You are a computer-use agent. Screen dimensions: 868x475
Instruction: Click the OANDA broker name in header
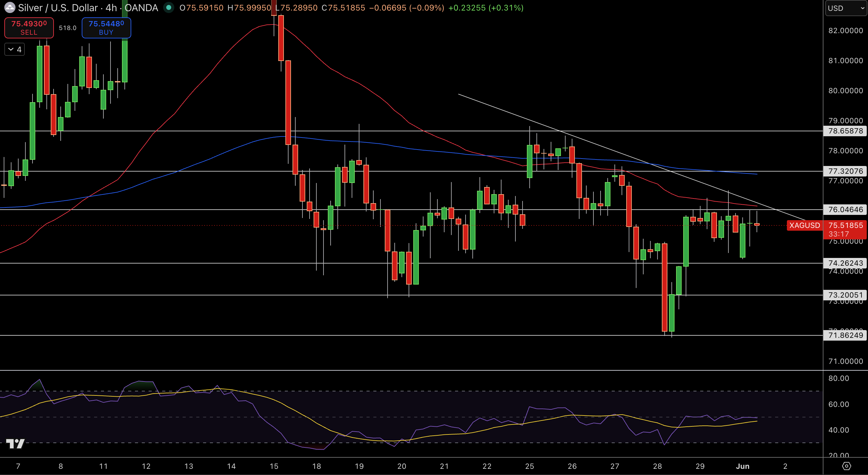click(x=141, y=8)
